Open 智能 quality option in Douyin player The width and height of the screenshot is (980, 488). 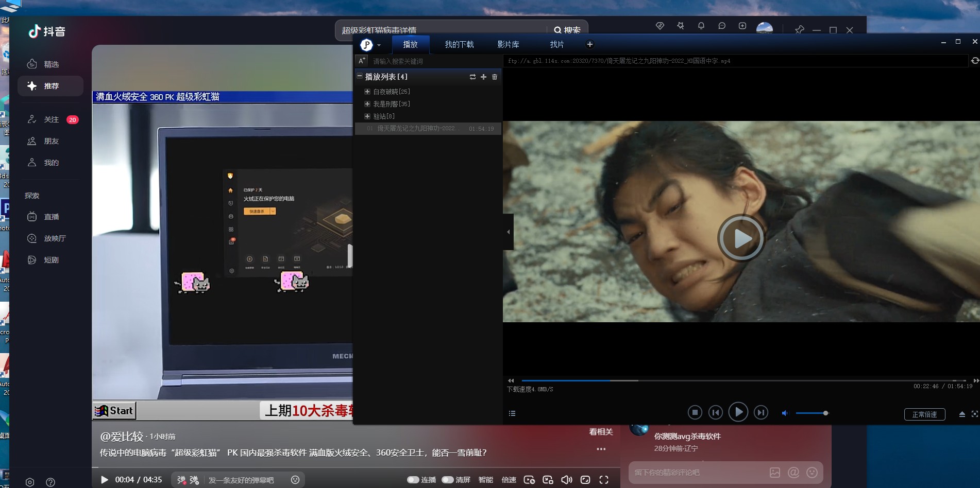pyautogui.click(x=486, y=480)
